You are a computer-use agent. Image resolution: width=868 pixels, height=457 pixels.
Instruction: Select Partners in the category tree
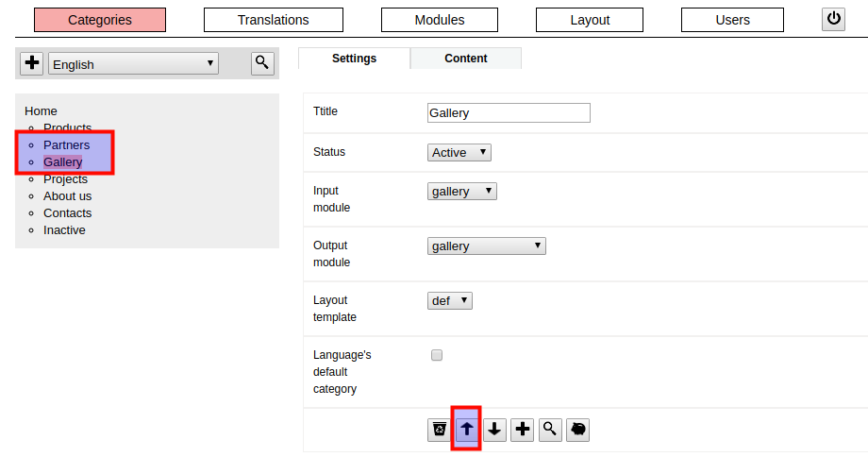point(66,145)
